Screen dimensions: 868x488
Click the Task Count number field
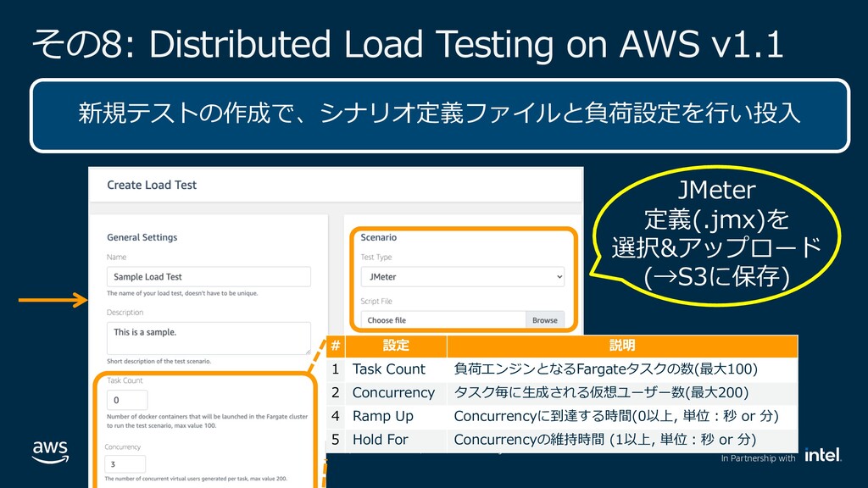127,400
